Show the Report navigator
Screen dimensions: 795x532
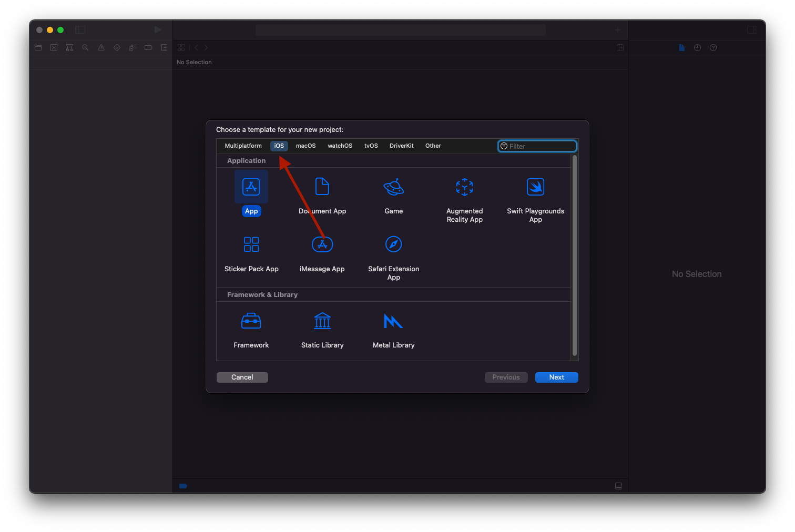(x=164, y=48)
